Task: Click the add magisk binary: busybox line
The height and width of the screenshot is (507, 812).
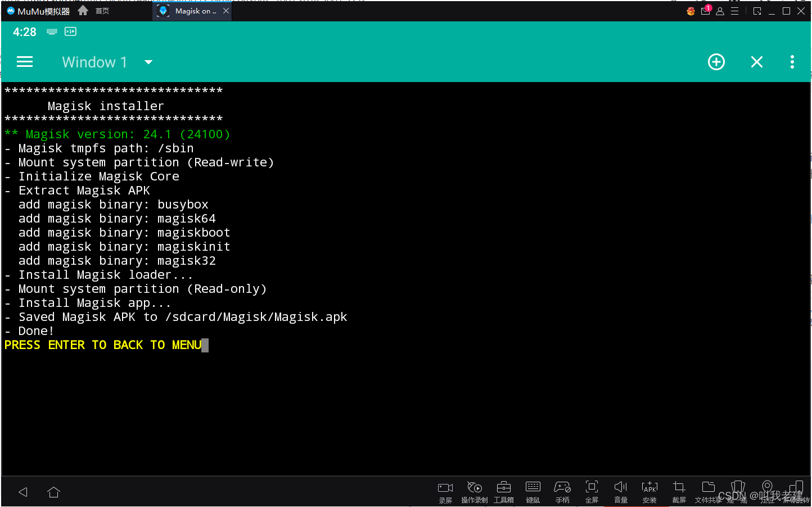Action: coord(114,205)
